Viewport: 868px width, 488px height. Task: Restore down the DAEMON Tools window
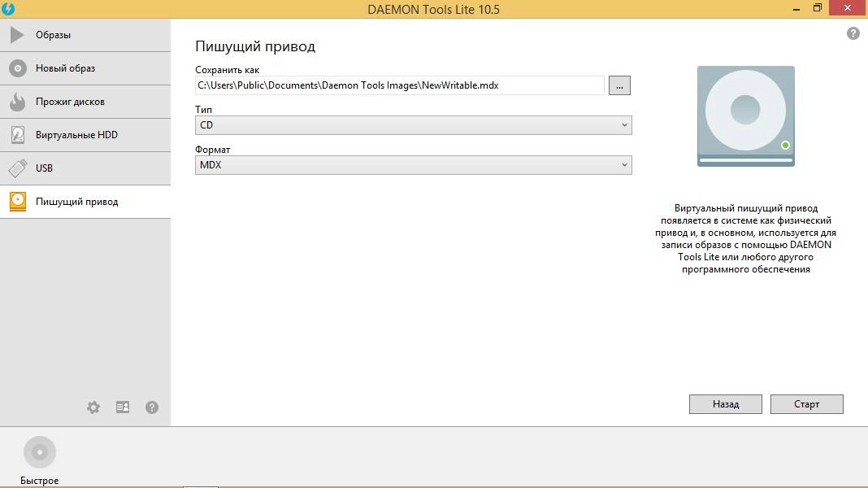(818, 8)
